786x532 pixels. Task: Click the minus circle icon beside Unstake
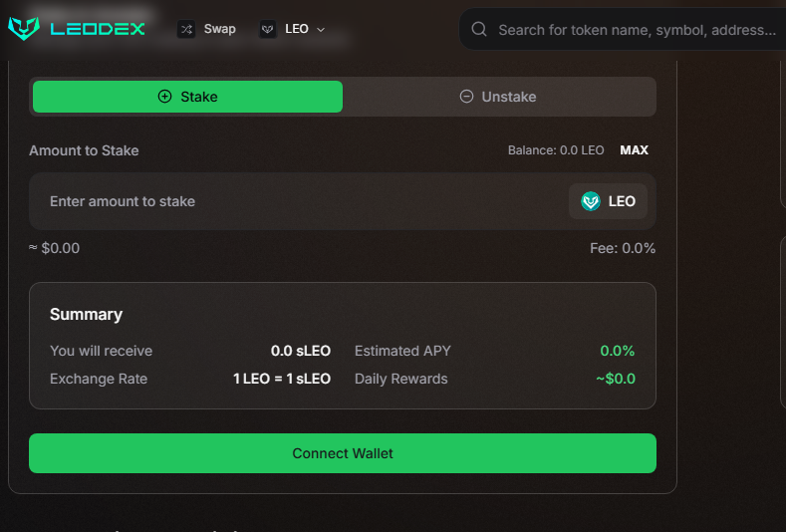(x=466, y=97)
